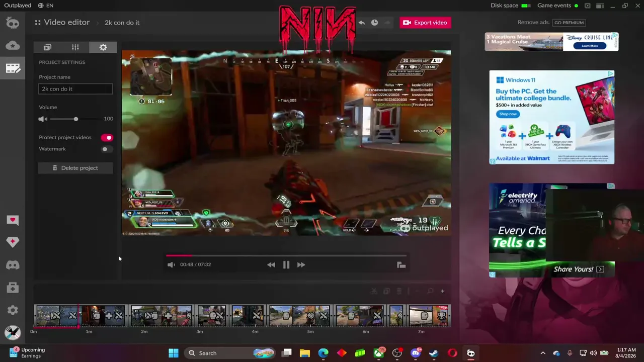Rewind the video with the backward button
This screenshot has width=644, height=362.
coord(271,265)
